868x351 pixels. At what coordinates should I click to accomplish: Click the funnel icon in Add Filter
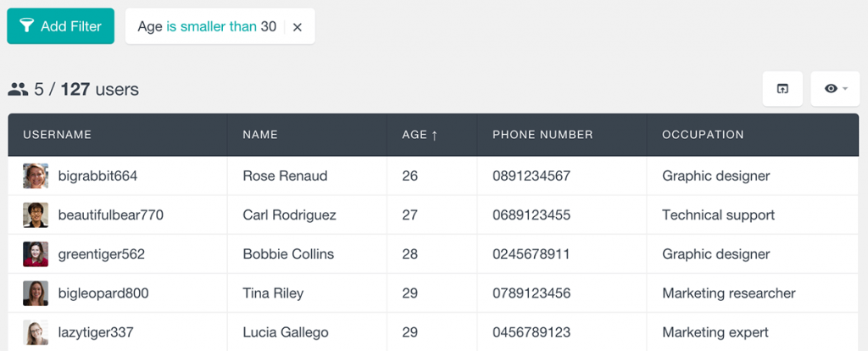tap(27, 26)
